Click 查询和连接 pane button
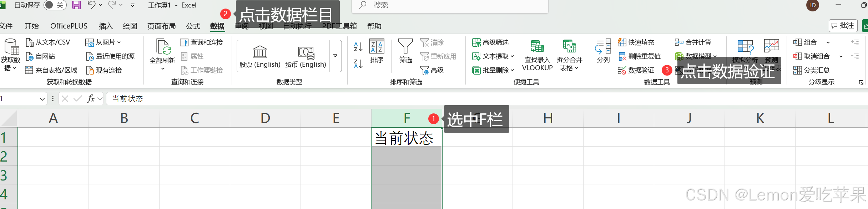 [x=201, y=42]
